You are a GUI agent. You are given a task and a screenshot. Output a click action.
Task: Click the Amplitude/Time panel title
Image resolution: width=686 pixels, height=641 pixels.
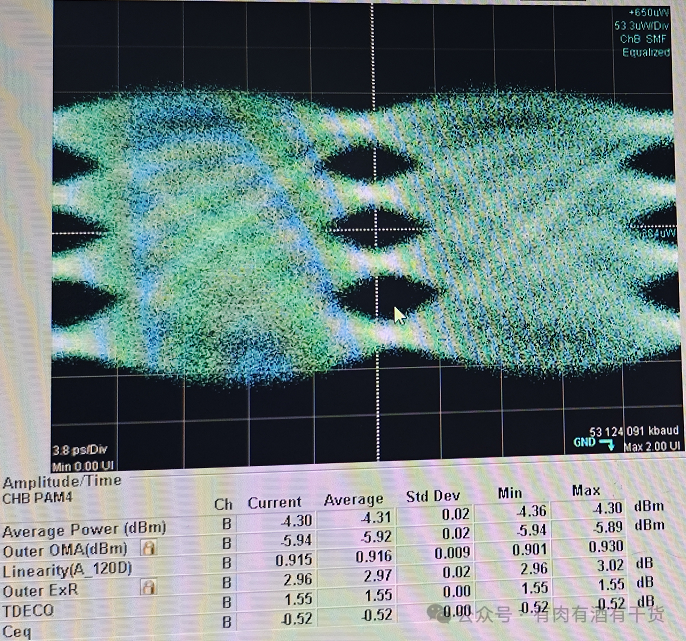(62, 482)
